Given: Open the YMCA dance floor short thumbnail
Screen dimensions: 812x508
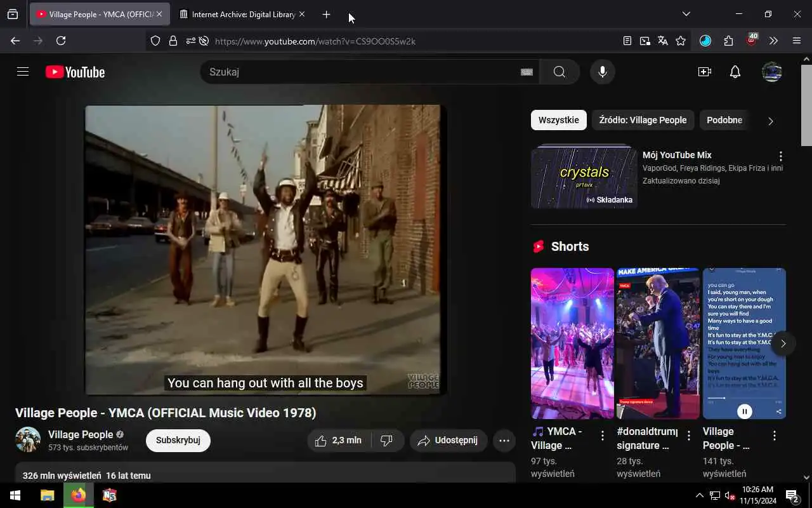Looking at the screenshot, I should pos(572,344).
